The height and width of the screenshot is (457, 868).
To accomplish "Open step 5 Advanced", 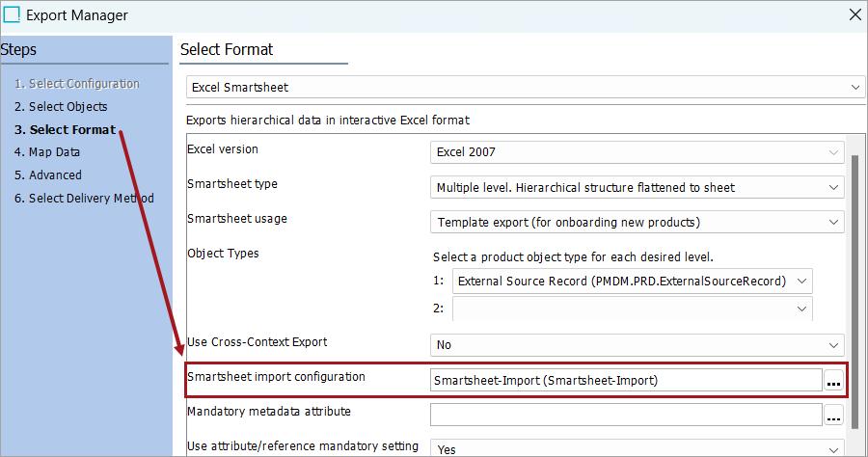I will (48, 175).
